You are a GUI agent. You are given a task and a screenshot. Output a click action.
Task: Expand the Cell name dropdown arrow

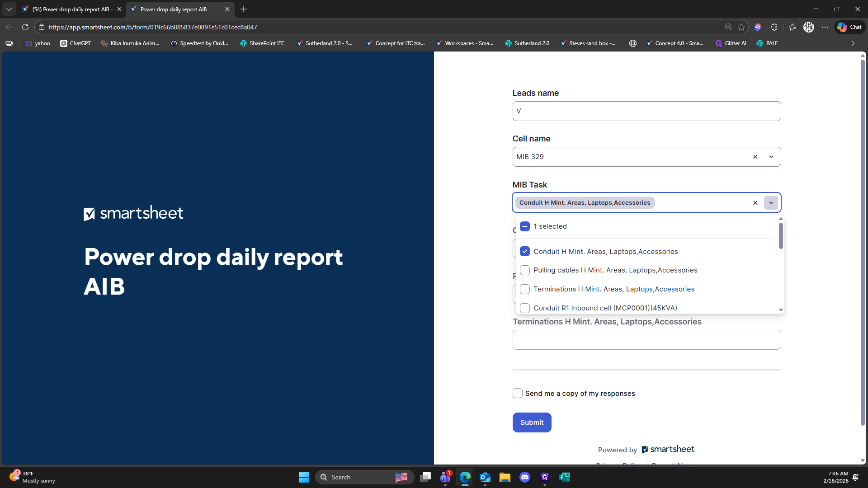[771, 157]
